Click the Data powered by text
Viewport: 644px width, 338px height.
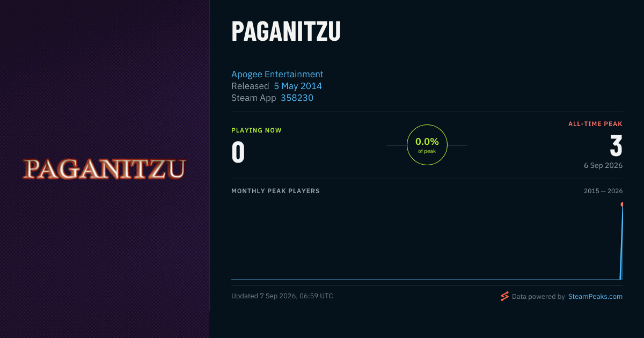coord(538,296)
